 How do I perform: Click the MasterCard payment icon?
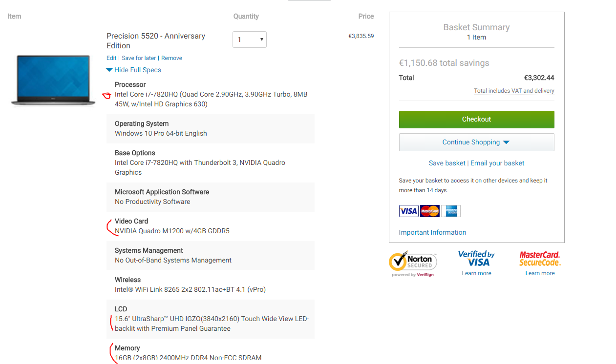[x=430, y=211]
